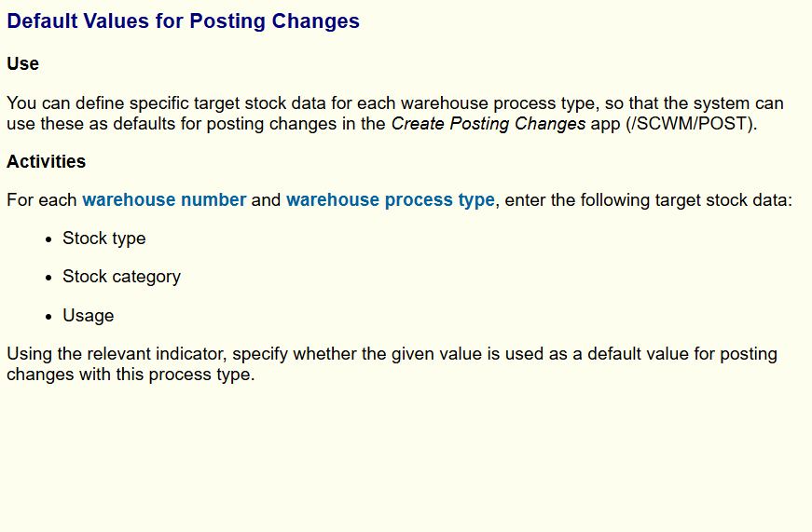
Task: Click the Activities section heading
Action: pos(46,161)
